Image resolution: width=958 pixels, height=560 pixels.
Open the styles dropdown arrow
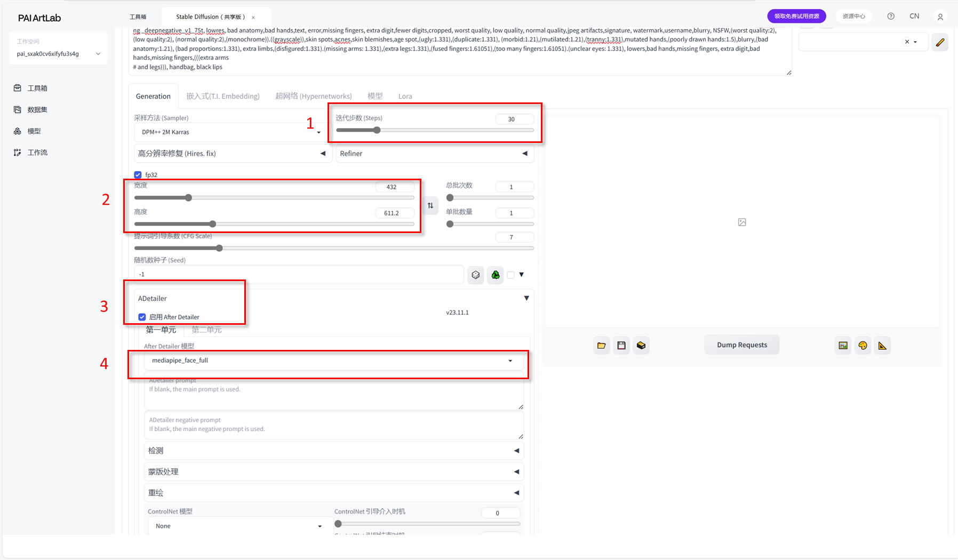[x=915, y=42]
